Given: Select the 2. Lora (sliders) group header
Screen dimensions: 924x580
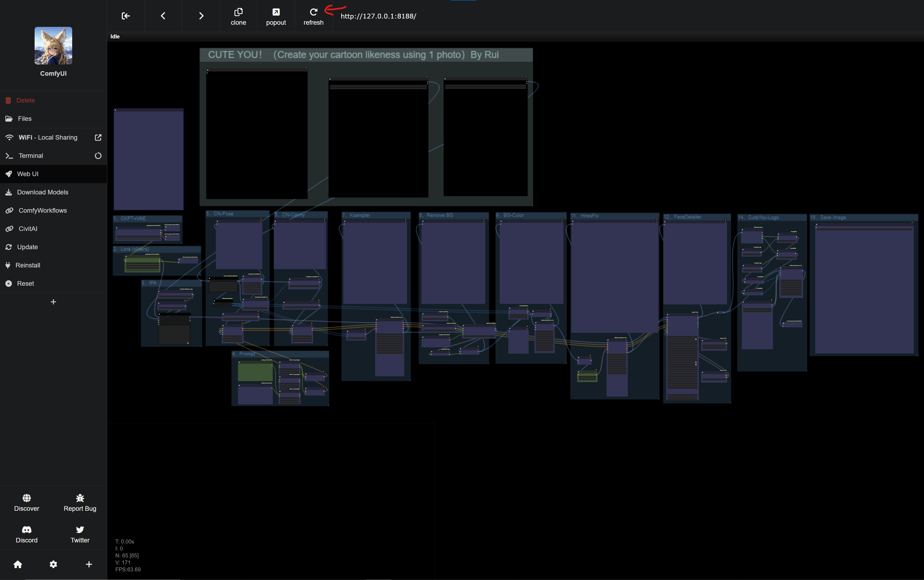Looking at the screenshot, I should pyautogui.click(x=157, y=249).
